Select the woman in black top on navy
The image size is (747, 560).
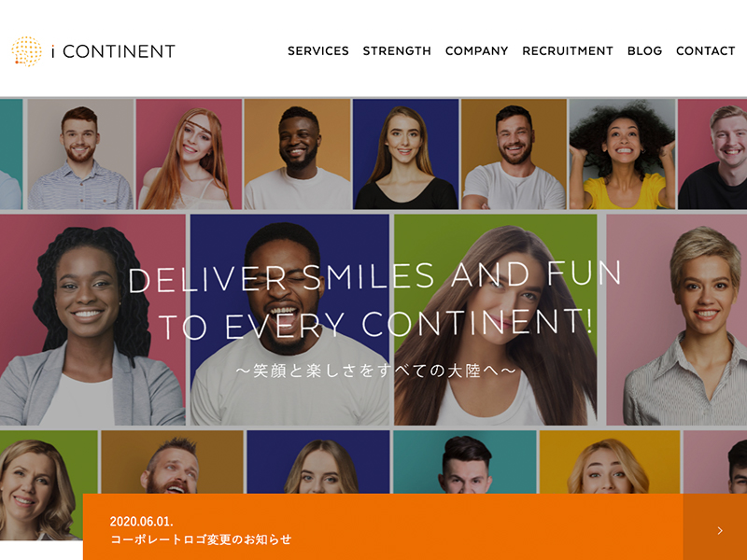tap(405, 154)
